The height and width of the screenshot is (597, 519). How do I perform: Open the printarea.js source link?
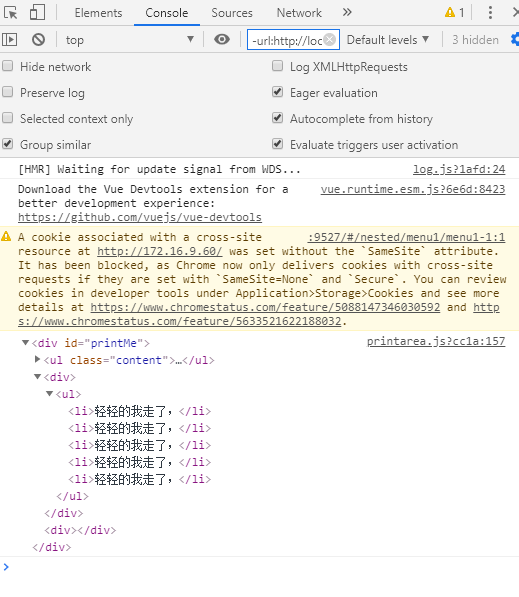[436, 341]
